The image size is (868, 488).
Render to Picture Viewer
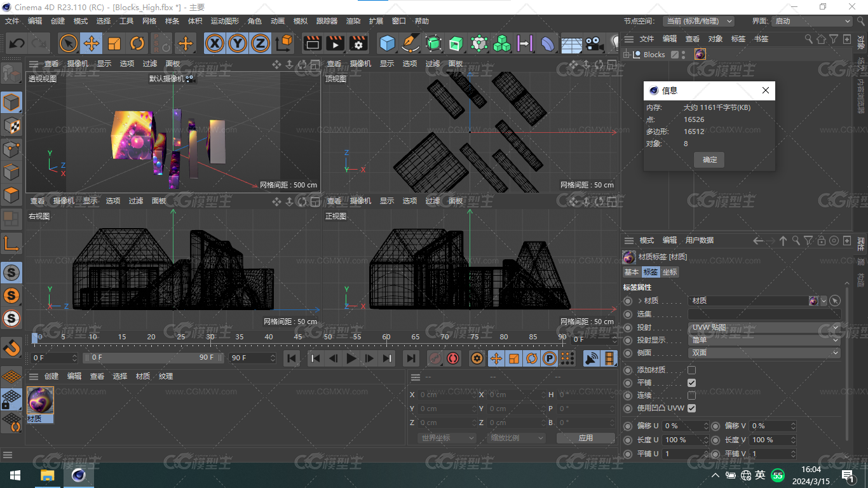coord(335,43)
